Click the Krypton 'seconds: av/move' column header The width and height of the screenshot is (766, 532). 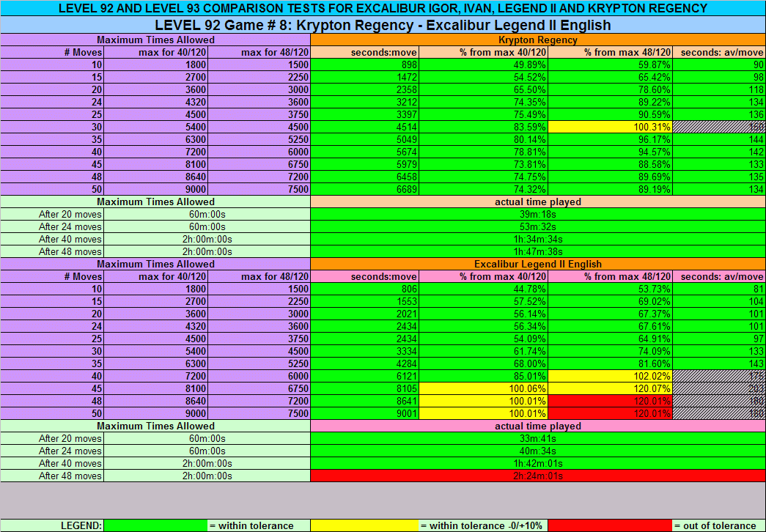(x=719, y=52)
